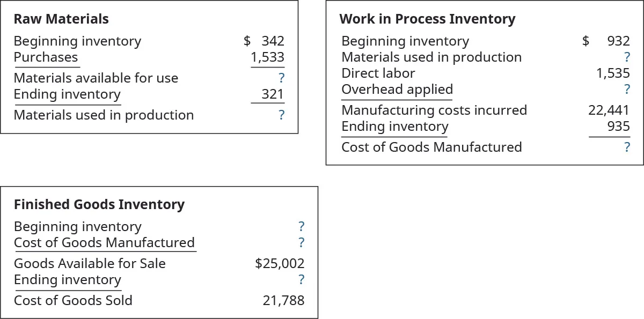Screen dimensions: 644x319
Task: Click the Finished Goods Inventory heading
Action: point(99,205)
